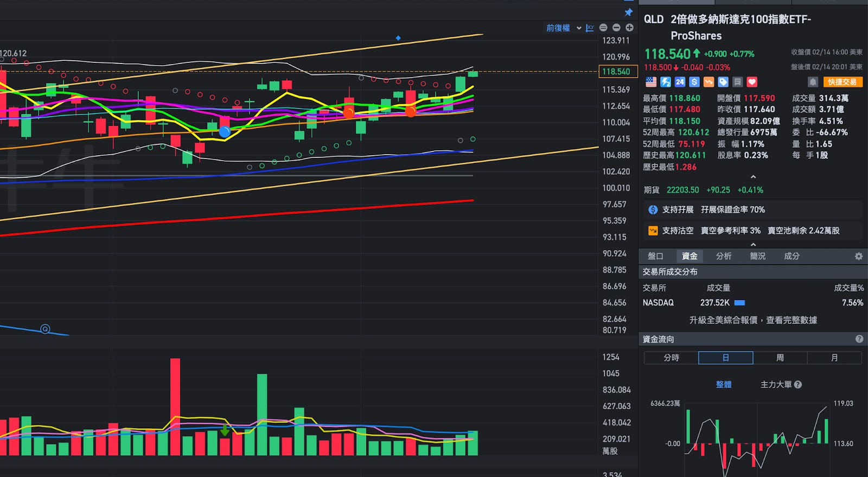
Task: Click the blue dot marker on the chart
Action: click(x=224, y=131)
